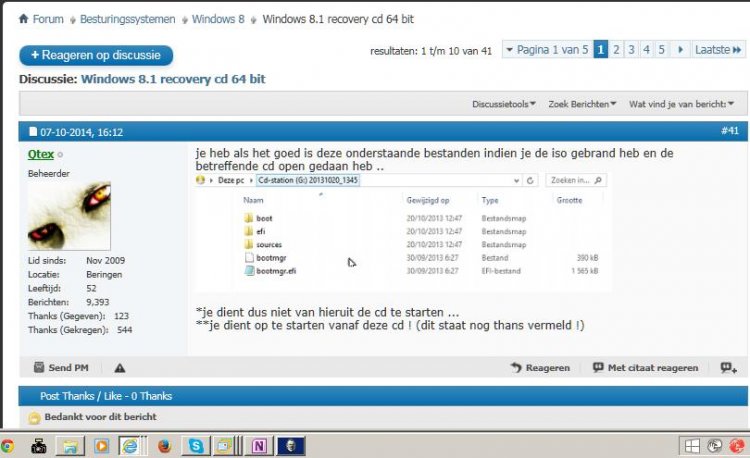This screenshot has height=458, width=750.
Task: Open the Forum breadcrumb link
Action: (48, 19)
